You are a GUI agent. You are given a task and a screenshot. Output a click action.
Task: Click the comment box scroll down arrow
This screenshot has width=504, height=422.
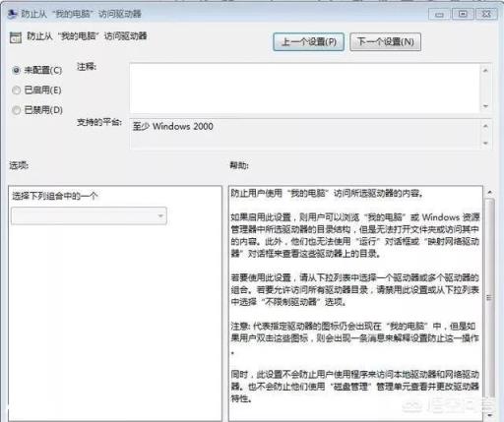(485, 106)
